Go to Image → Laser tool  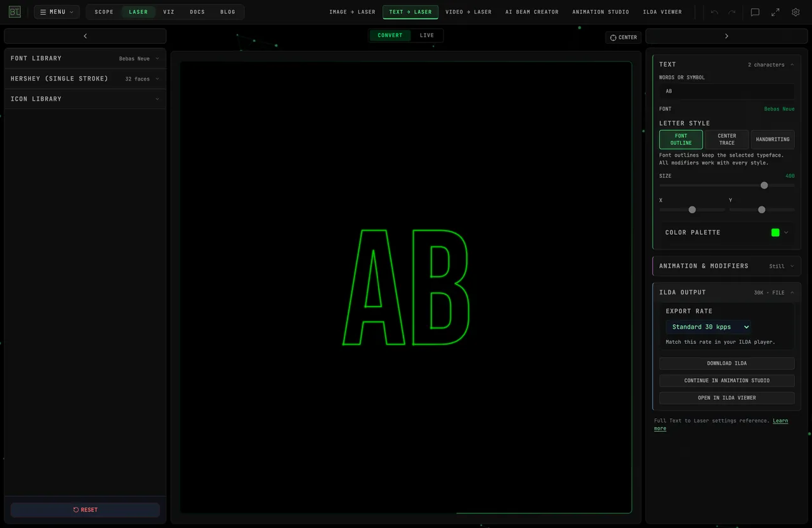click(352, 12)
